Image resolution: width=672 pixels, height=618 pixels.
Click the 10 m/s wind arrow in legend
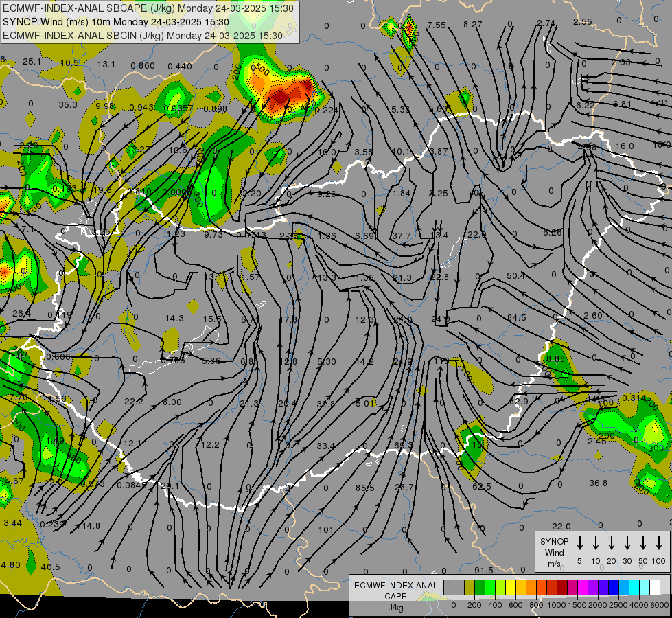point(595,543)
